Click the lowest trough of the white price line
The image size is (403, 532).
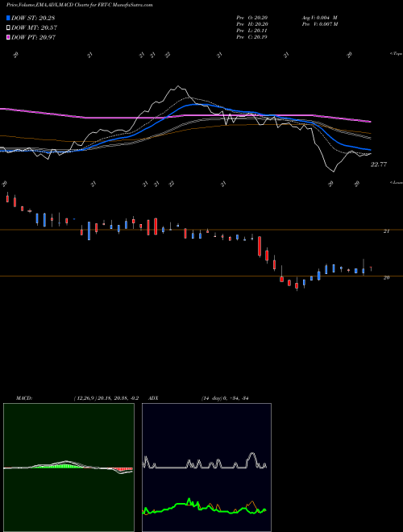(334, 172)
